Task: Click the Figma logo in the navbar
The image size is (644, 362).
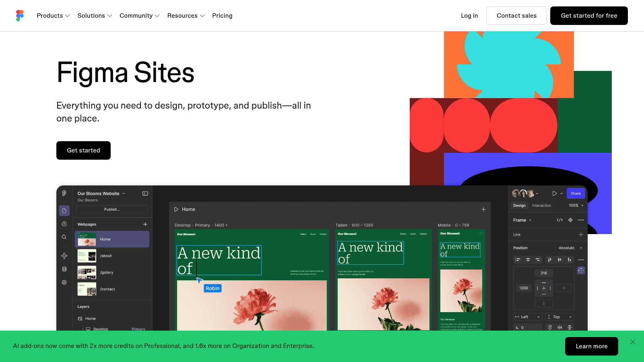Action: pos(20,16)
